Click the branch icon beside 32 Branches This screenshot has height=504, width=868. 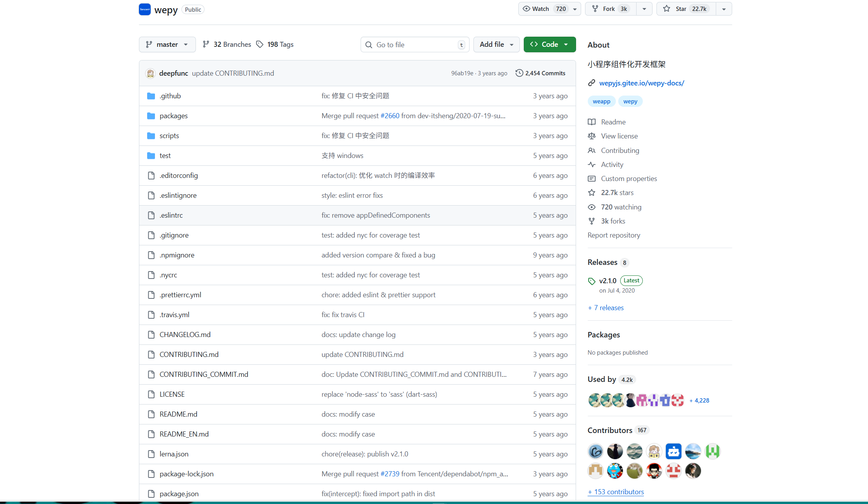(206, 44)
